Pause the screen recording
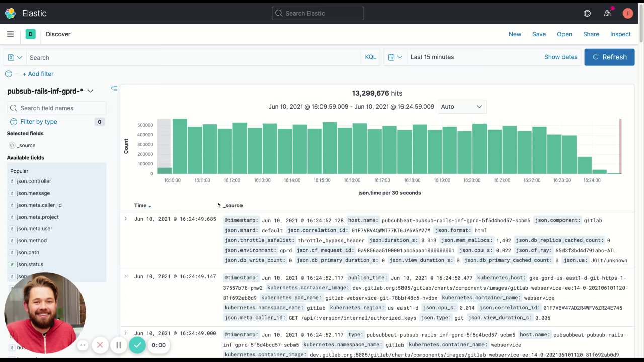 pos(119,345)
